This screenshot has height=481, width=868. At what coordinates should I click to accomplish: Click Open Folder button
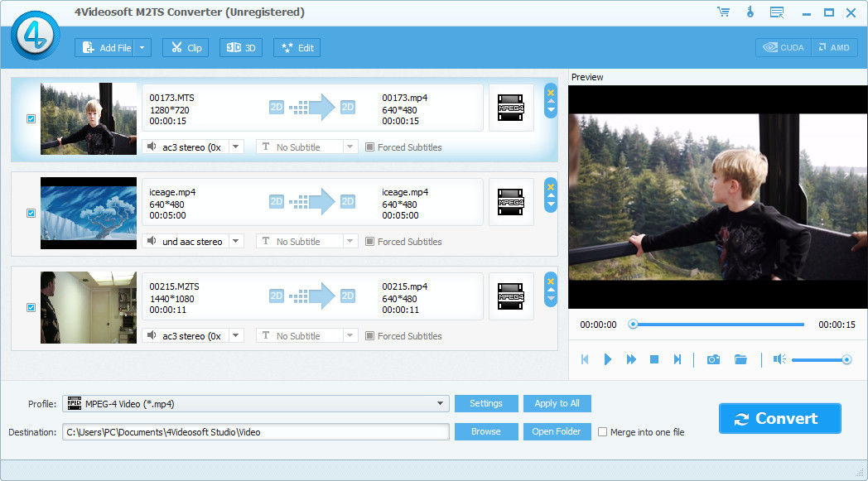557,431
